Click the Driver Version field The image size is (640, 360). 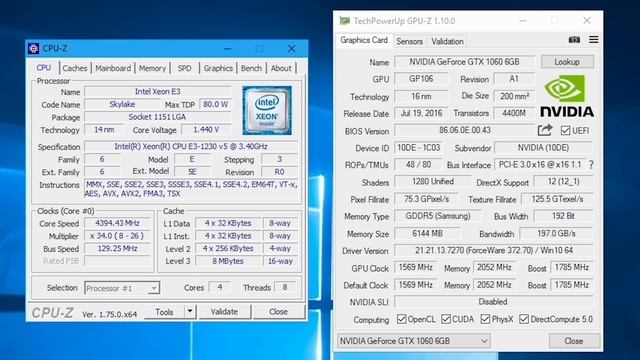pyautogui.click(x=494, y=250)
